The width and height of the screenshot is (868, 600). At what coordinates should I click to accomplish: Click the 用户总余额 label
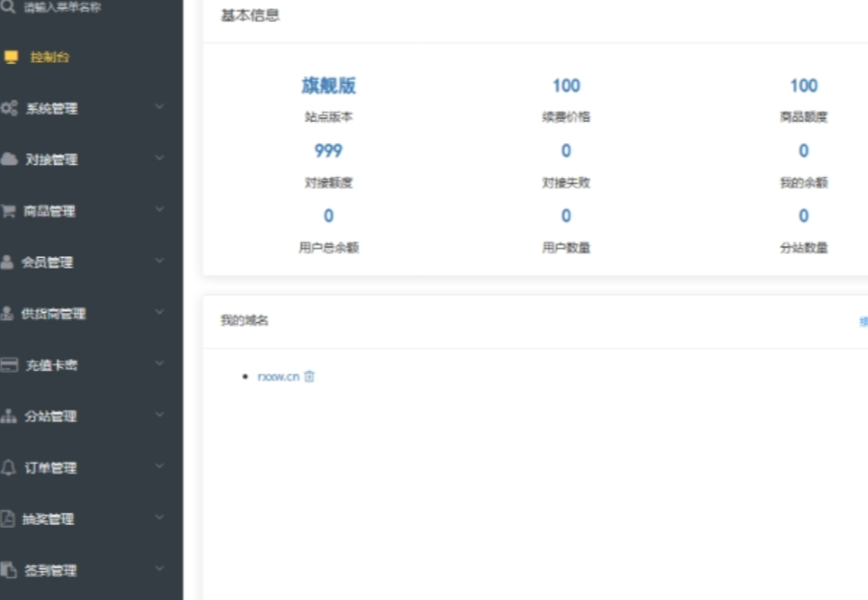[329, 247]
